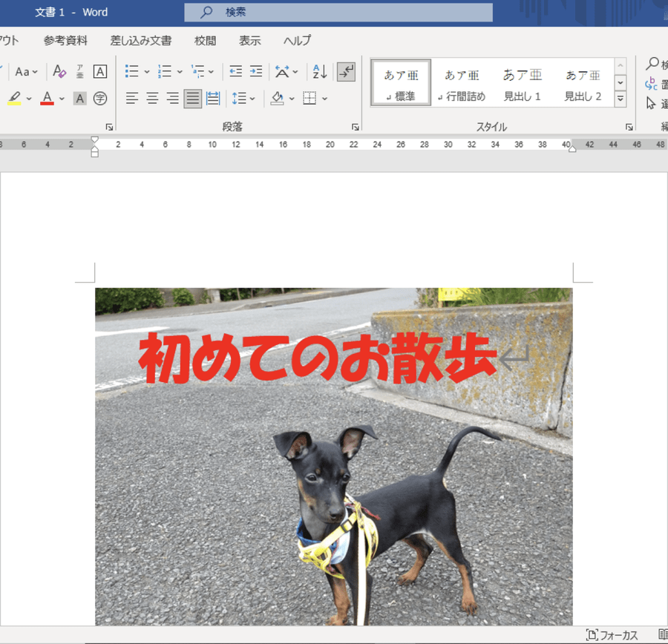Expand Change Case dropdown arrow
The image size is (668, 644).
(35, 71)
